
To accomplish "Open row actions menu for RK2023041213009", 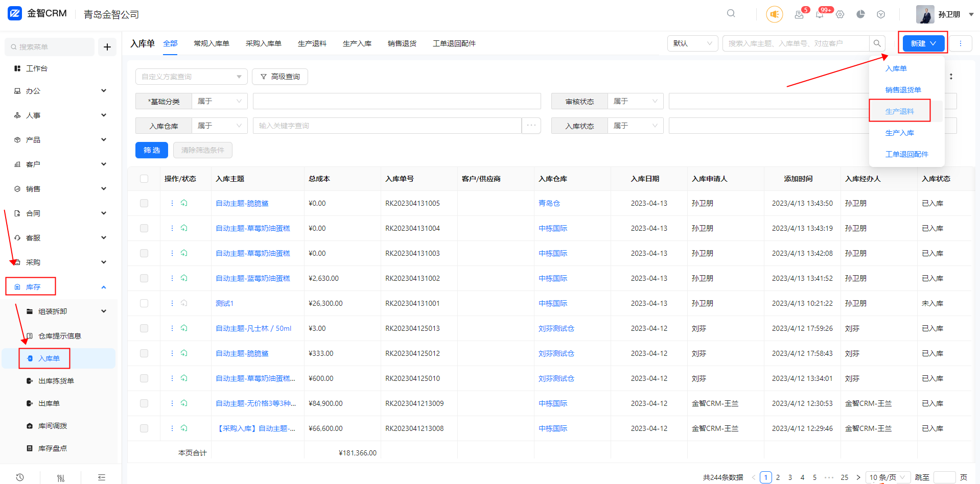I will [x=172, y=403].
